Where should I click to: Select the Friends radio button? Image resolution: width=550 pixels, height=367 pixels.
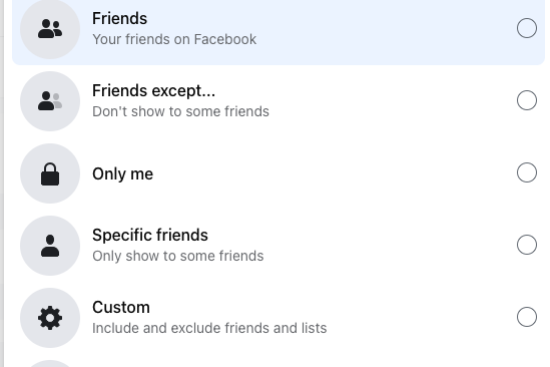pos(526,28)
